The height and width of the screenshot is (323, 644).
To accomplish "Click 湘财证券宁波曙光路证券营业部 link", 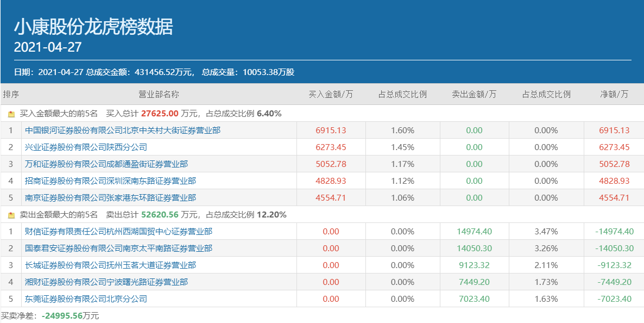I will point(106,282).
